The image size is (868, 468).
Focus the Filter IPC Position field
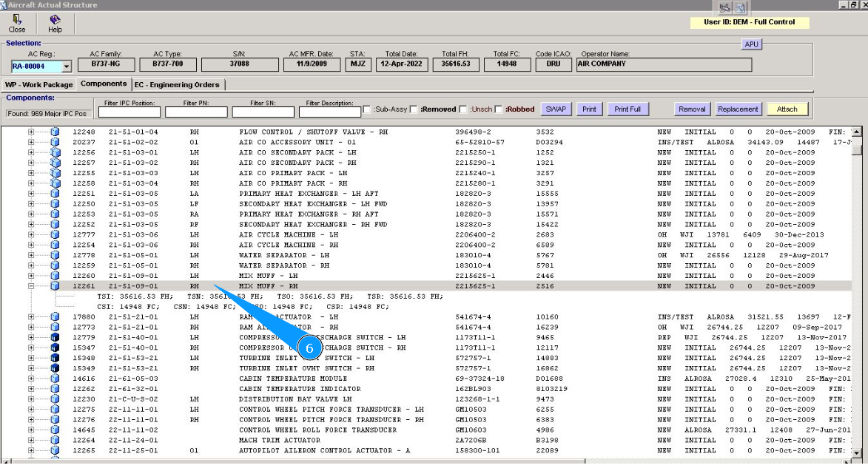coord(129,112)
